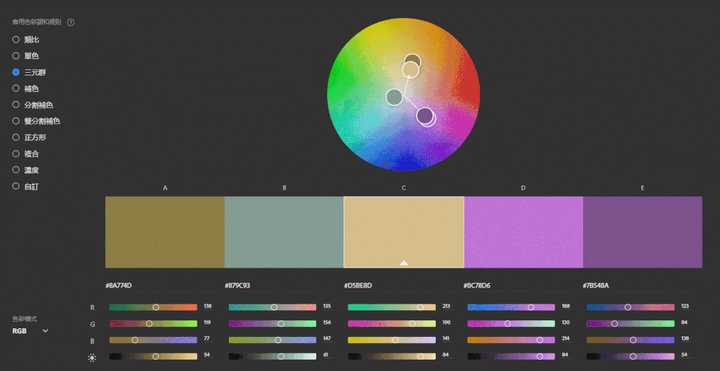Click the tan base color swatch C
This screenshot has width=720, height=371.
404,232
